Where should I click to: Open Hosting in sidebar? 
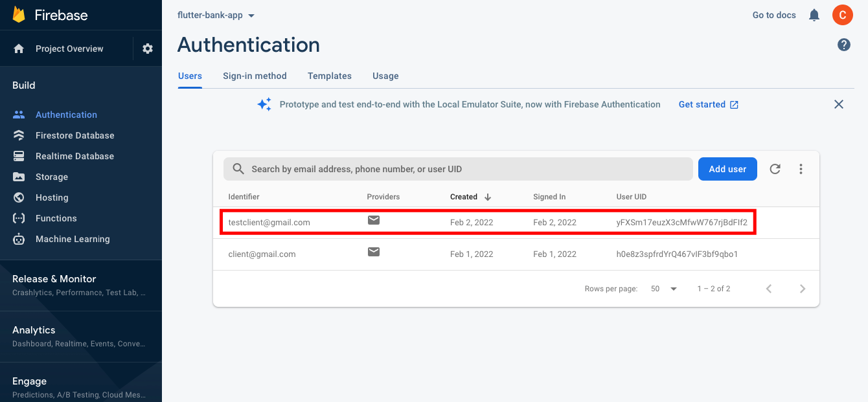tap(52, 197)
